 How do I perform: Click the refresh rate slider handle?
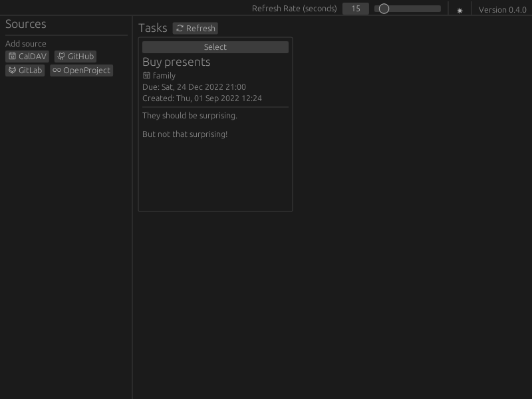pyautogui.click(x=384, y=9)
